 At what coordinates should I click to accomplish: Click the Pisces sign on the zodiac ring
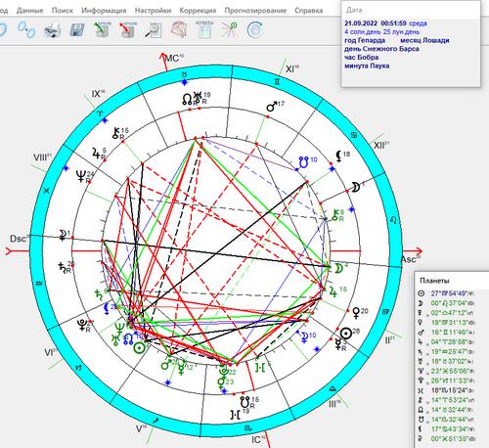click(x=46, y=191)
